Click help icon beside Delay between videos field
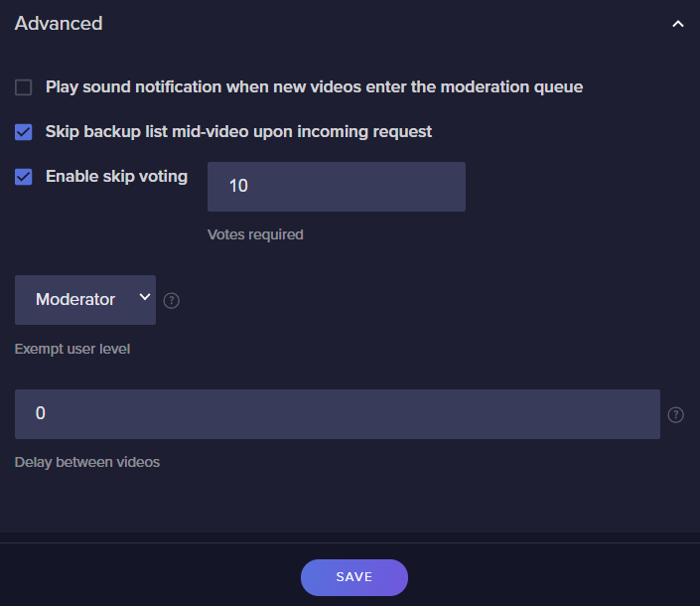The image size is (700, 606). tap(675, 415)
